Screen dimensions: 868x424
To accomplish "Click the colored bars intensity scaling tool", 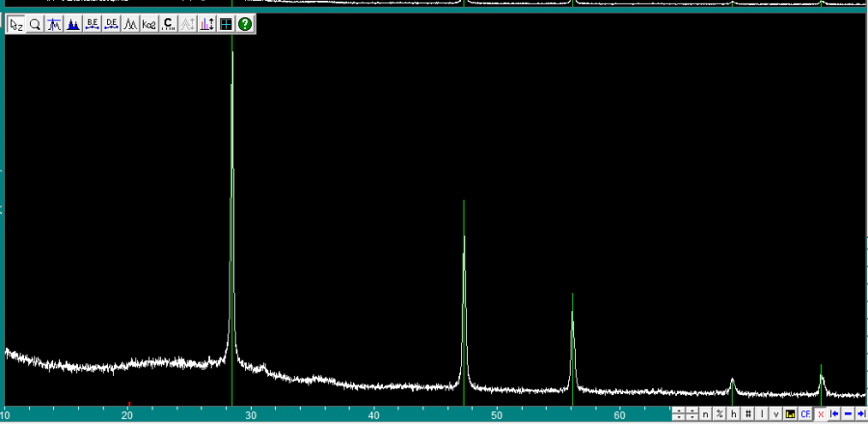I will [206, 24].
